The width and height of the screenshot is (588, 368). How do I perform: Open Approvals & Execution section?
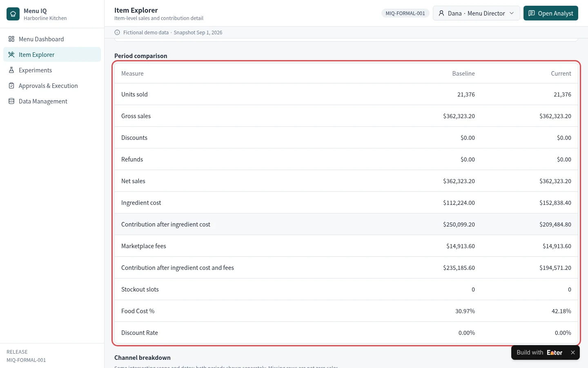[x=52, y=86]
